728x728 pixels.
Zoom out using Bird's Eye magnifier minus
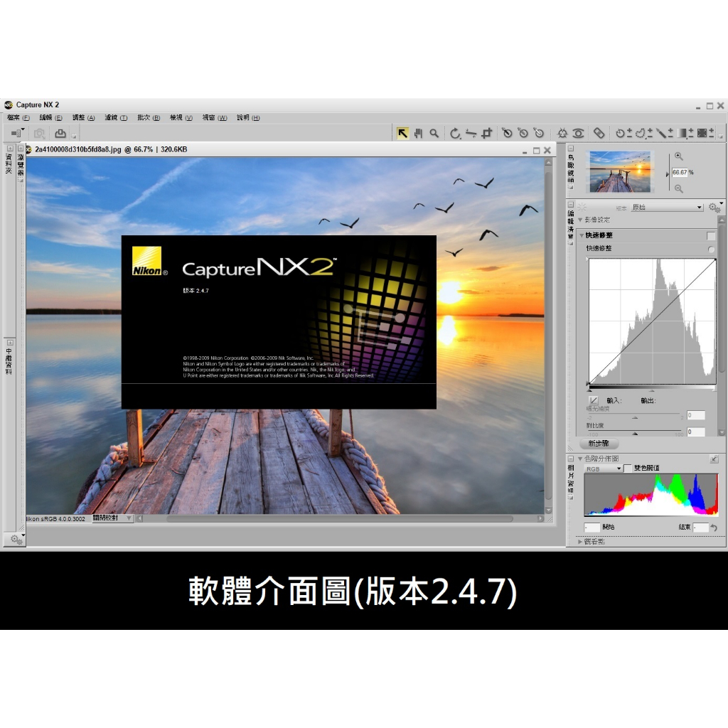point(679,188)
